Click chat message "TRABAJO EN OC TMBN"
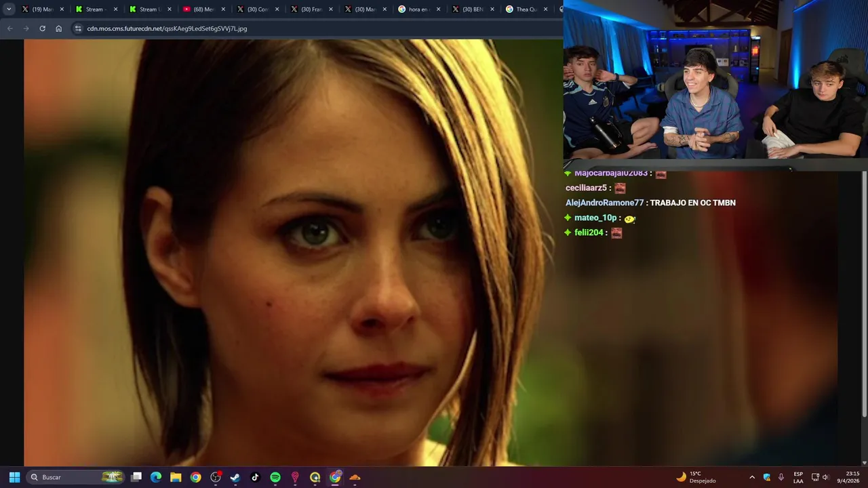 (692, 203)
